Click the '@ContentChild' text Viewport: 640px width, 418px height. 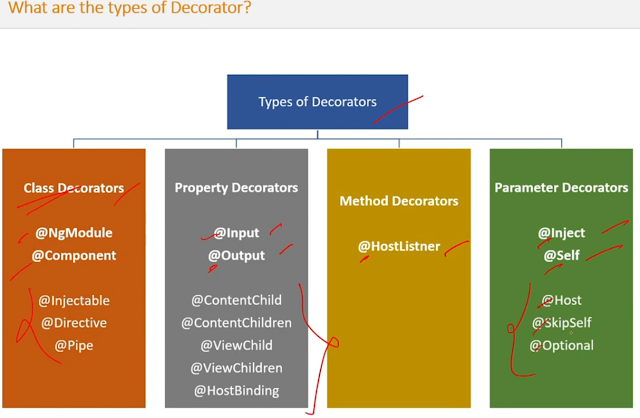pyautogui.click(x=236, y=300)
